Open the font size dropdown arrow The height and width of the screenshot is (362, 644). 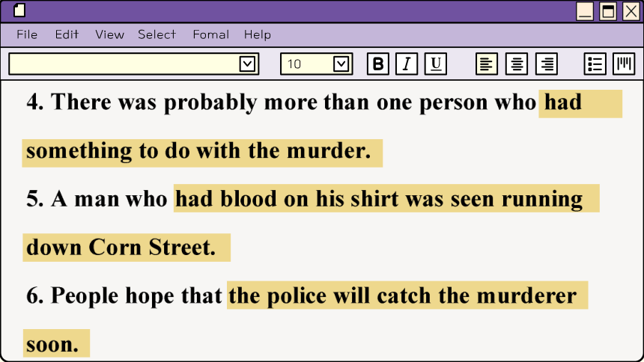(x=341, y=64)
